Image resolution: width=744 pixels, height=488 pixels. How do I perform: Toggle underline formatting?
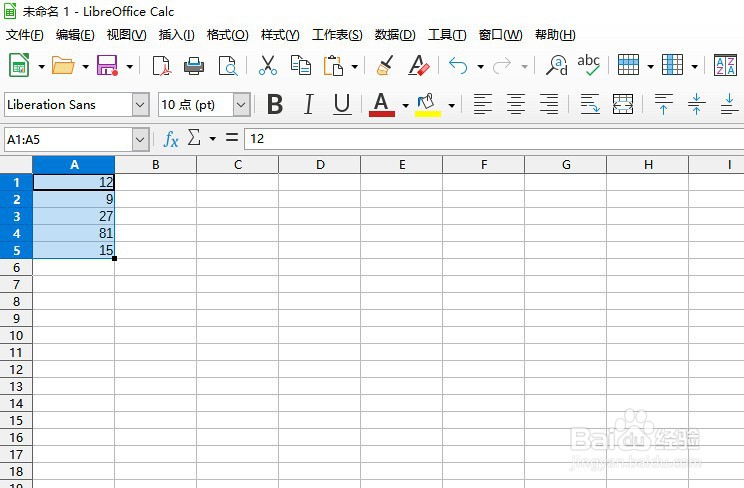pos(342,104)
